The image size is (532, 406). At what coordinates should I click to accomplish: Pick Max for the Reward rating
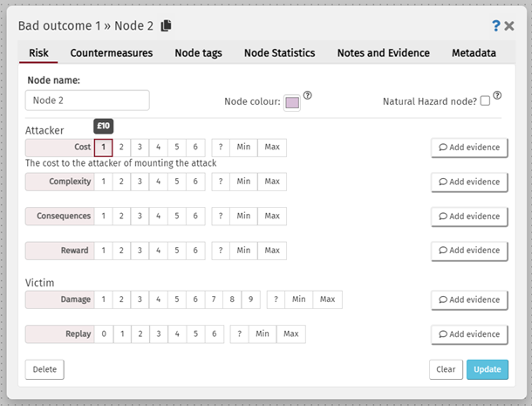point(272,251)
